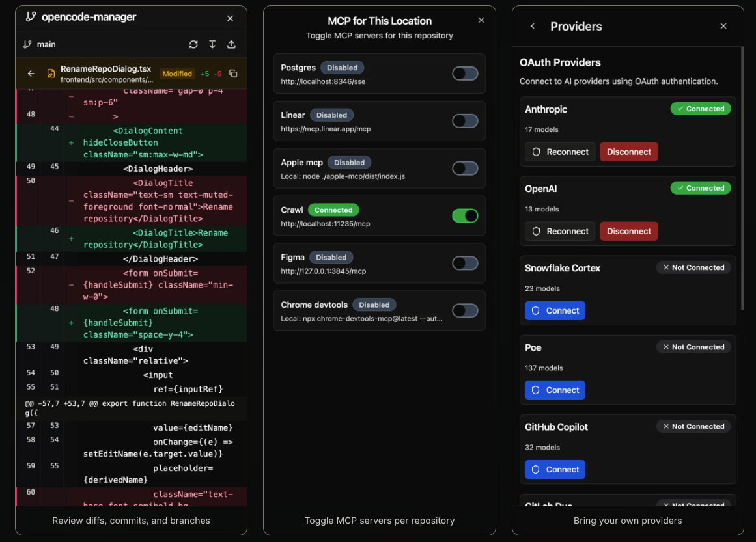Close the MCP for This Location dialog

[481, 20]
